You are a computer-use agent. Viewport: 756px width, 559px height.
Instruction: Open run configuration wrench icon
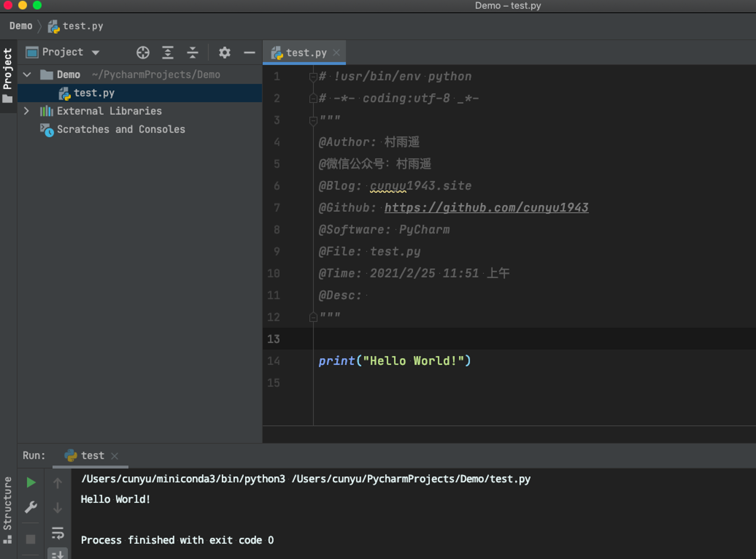coord(31,507)
